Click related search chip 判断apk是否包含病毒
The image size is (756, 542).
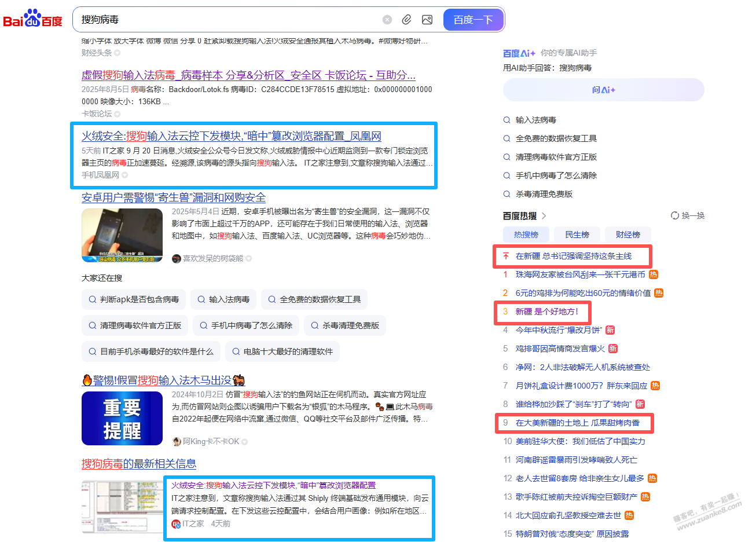134,299
